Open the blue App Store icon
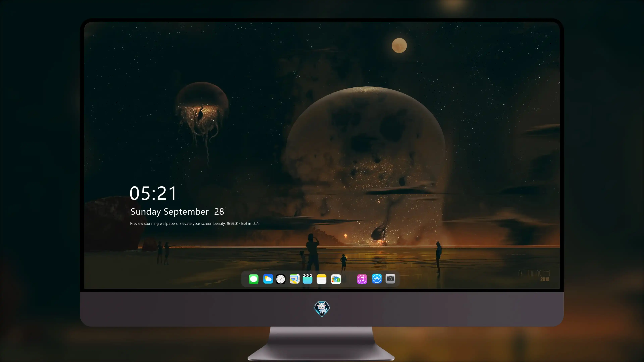This screenshot has width=644, height=362. point(377,279)
